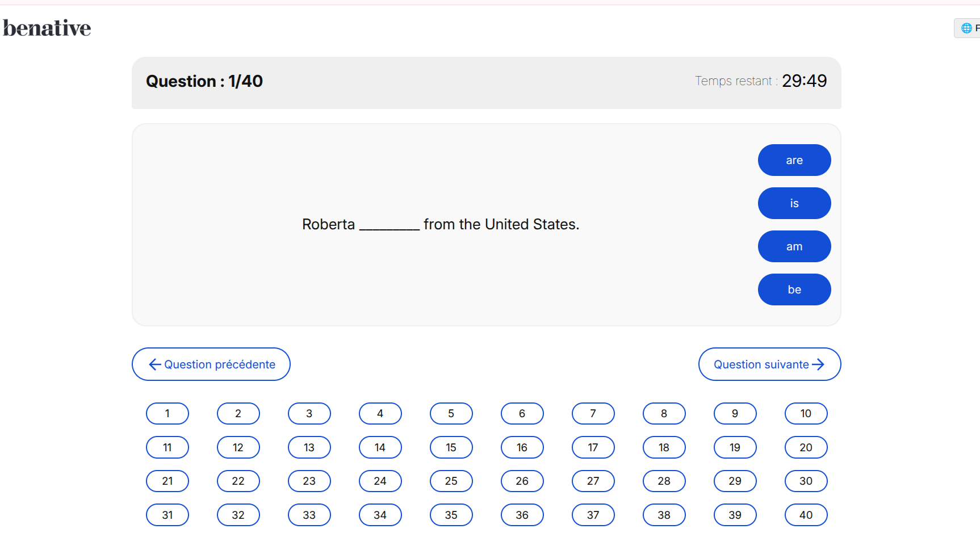
Task: Go to last question 40
Action: click(x=806, y=515)
